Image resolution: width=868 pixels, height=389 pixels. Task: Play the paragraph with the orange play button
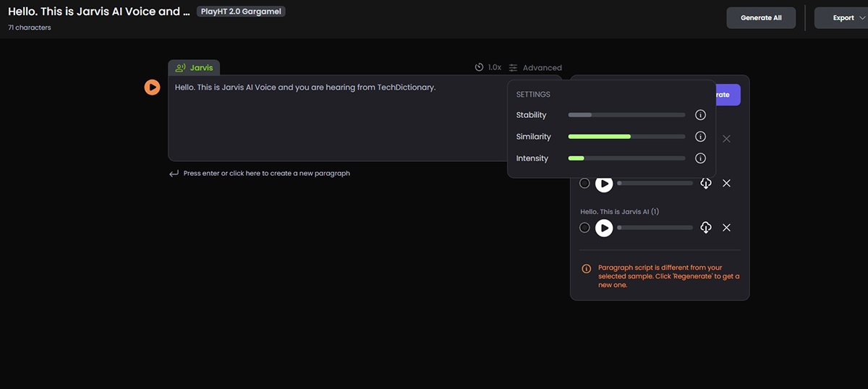pos(152,87)
